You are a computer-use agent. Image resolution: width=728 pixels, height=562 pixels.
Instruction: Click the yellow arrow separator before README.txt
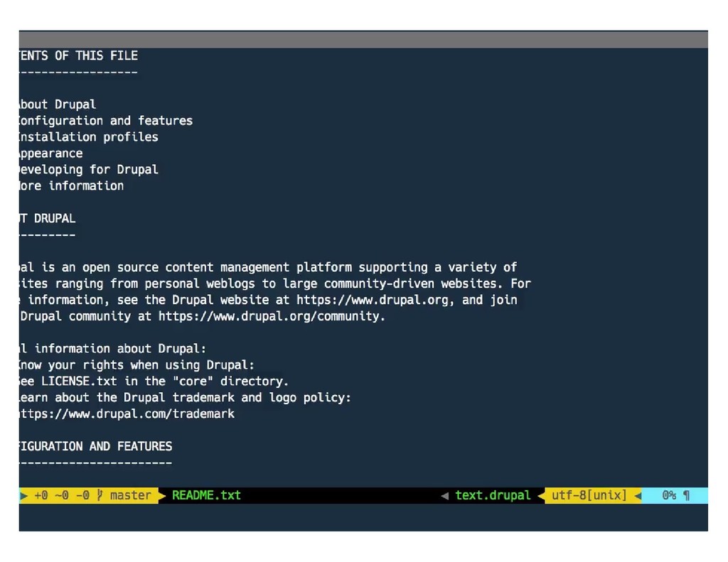tap(161, 496)
